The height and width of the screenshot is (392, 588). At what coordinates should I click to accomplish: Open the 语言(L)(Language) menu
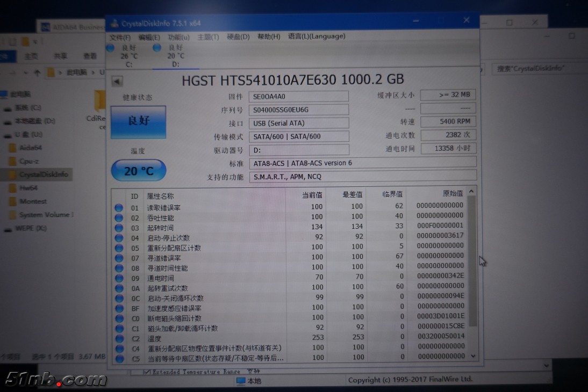click(317, 37)
